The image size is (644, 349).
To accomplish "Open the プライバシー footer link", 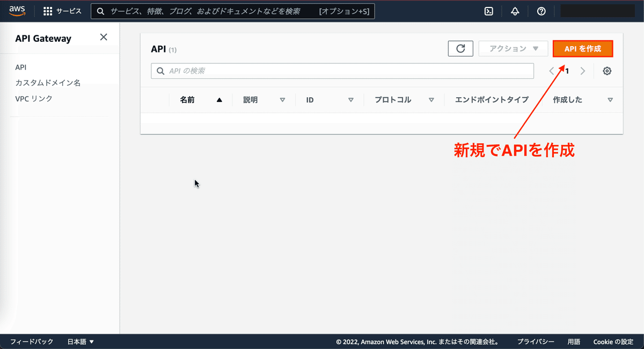I will (x=536, y=341).
